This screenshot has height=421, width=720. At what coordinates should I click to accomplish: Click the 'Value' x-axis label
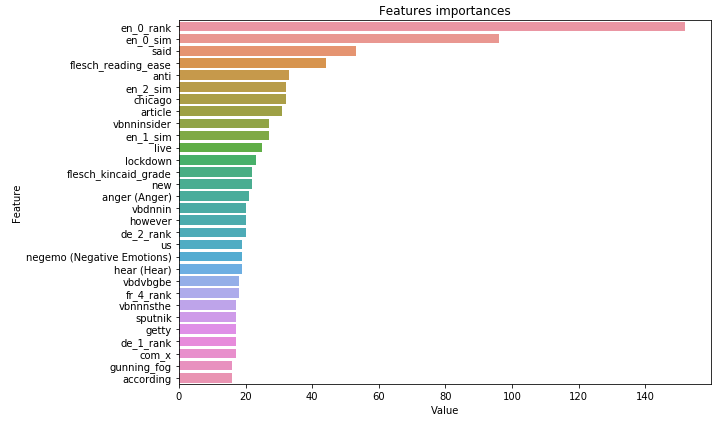(444, 410)
